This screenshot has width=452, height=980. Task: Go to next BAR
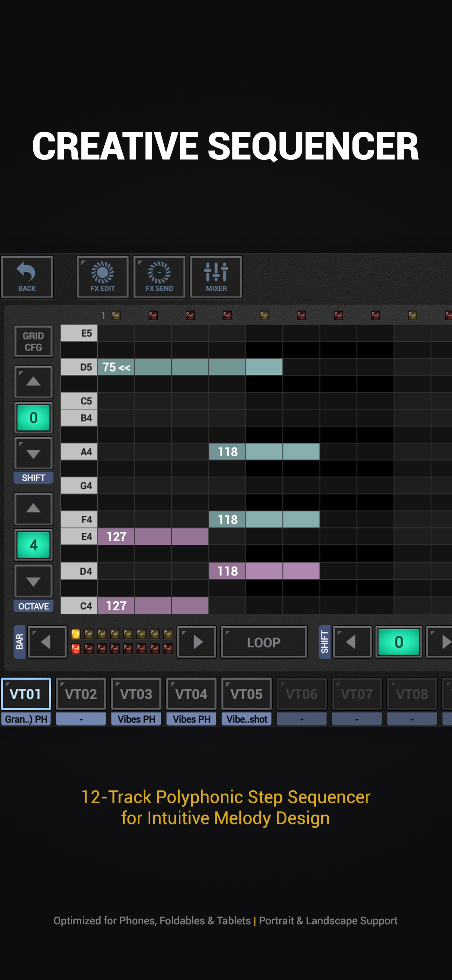[197, 642]
